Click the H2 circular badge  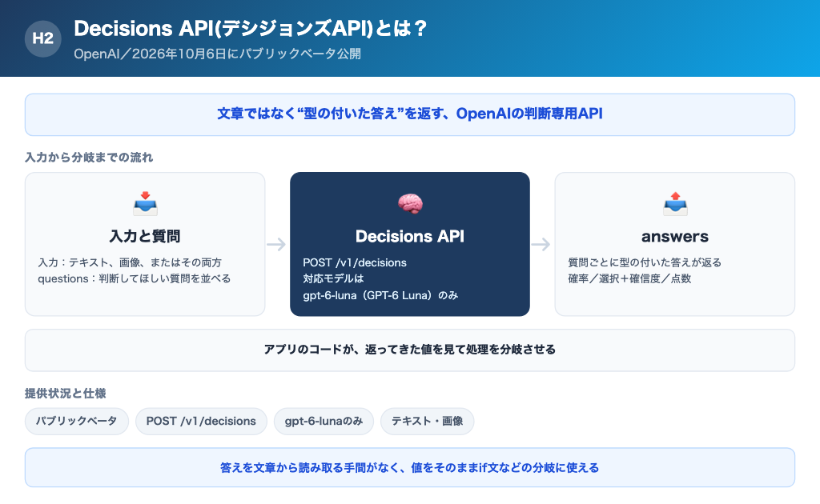point(43,38)
